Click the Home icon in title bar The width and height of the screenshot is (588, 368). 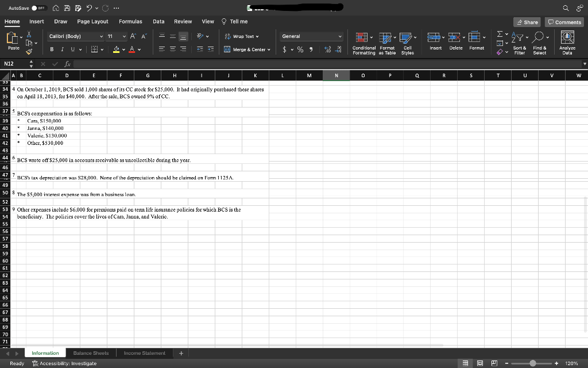56,8
